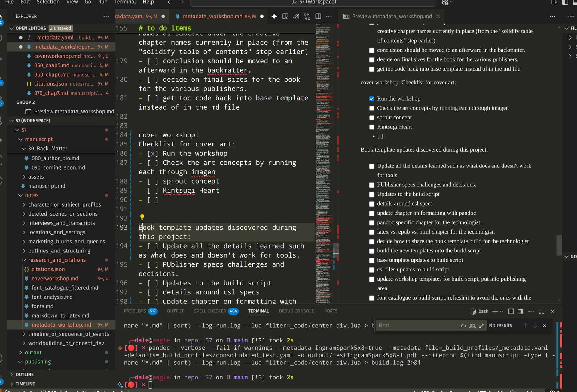577x392 pixels.
Task: Expand the assets folder
Action: pyautogui.click(x=24, y=177)
